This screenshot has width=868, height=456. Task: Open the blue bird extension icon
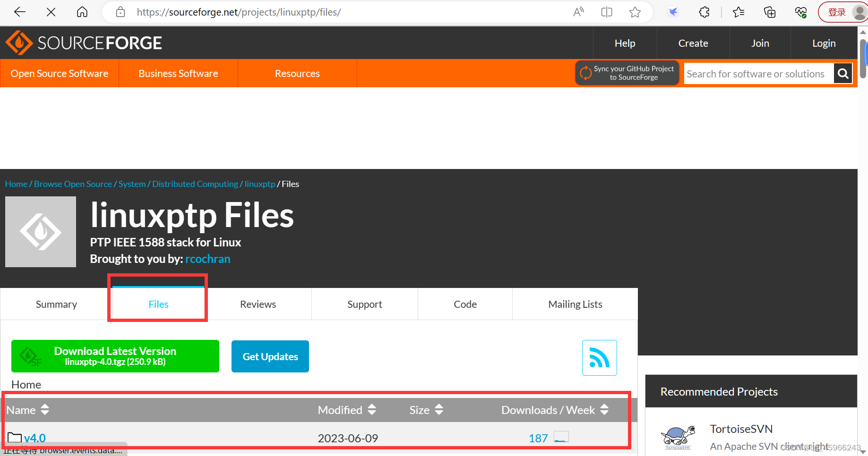[x=673, y=12]
